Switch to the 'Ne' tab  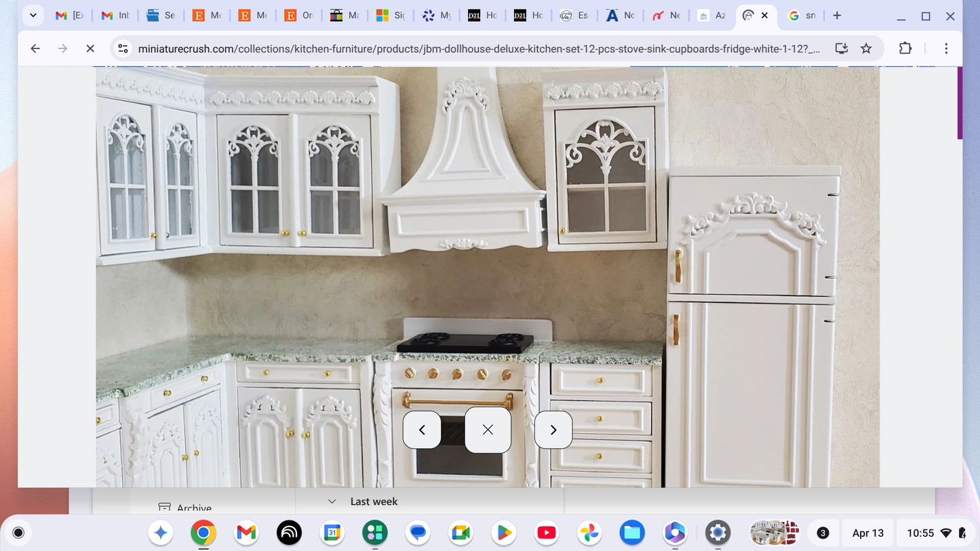[x=665, y=16]
